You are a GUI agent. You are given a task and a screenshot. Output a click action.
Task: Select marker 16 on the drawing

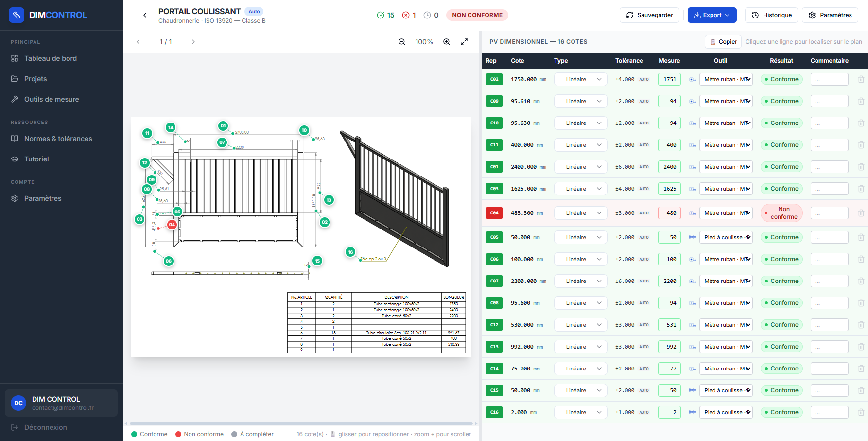(x=350, y=252)
